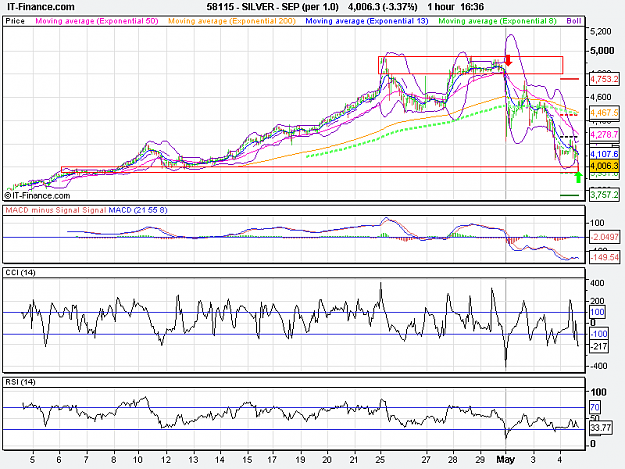The height and width of the screenshot is (469, 625).
Task: Select Moving average (Exponential 8) legend entry
Action: 497,21
